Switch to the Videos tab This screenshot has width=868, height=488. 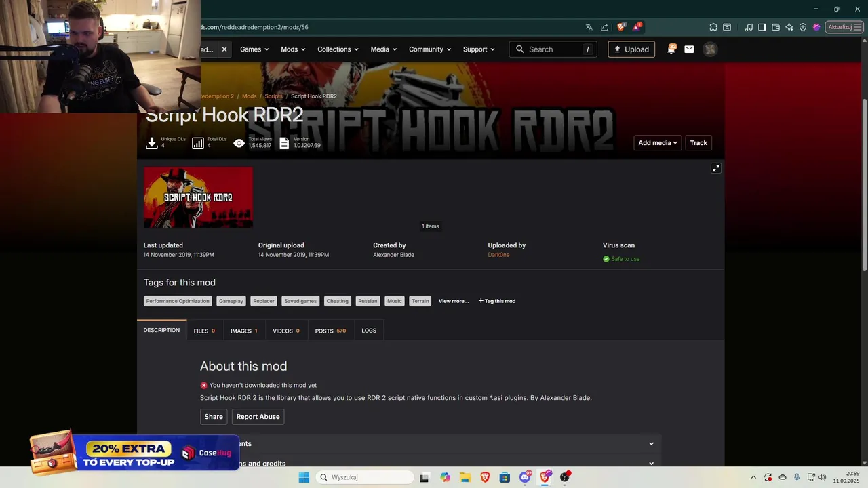pos(286,331)
